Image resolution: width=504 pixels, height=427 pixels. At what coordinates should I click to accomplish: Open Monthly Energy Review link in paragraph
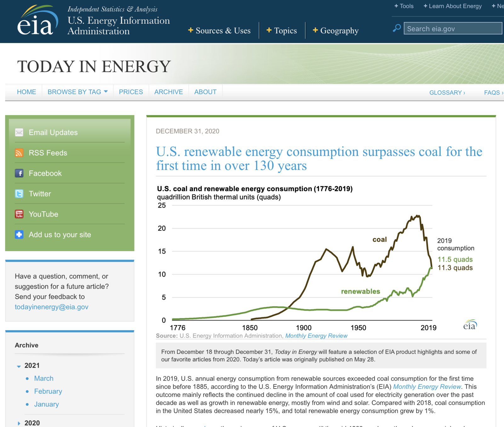tap(427, 386)
